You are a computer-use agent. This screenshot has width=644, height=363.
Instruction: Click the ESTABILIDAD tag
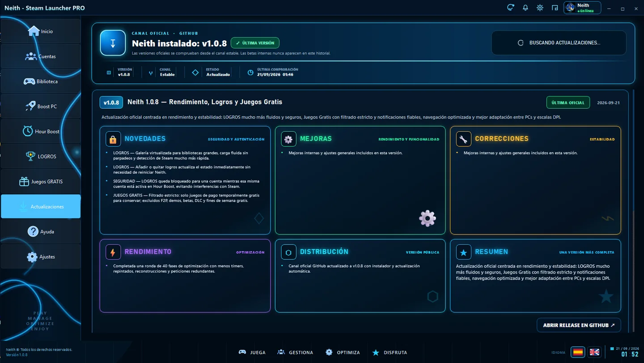[602, 139]
